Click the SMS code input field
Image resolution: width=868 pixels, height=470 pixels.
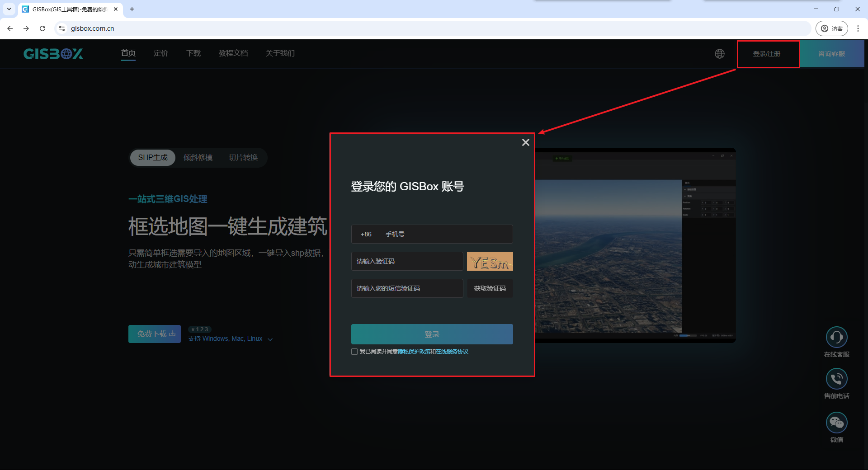coord(407,288)
